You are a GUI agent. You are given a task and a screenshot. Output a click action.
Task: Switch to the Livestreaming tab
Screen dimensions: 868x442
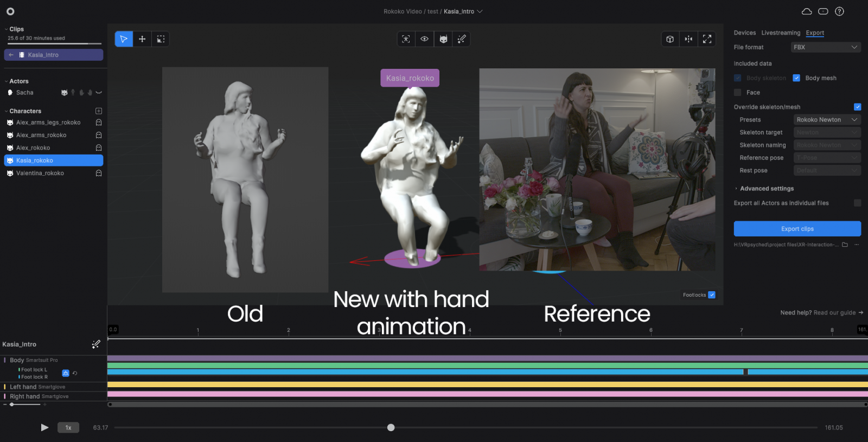[781, 33]
